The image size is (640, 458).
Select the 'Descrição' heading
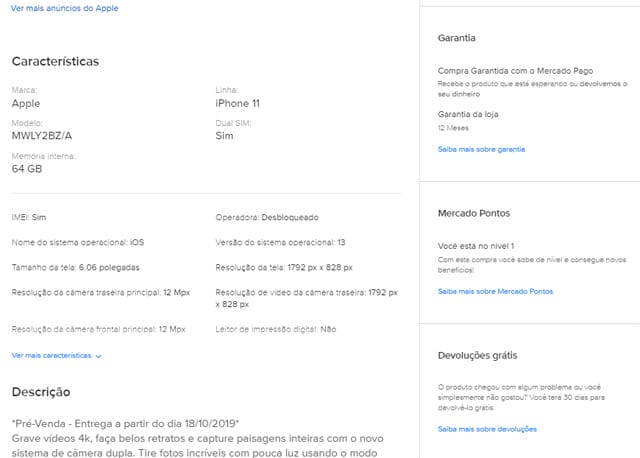coord(41,392)
